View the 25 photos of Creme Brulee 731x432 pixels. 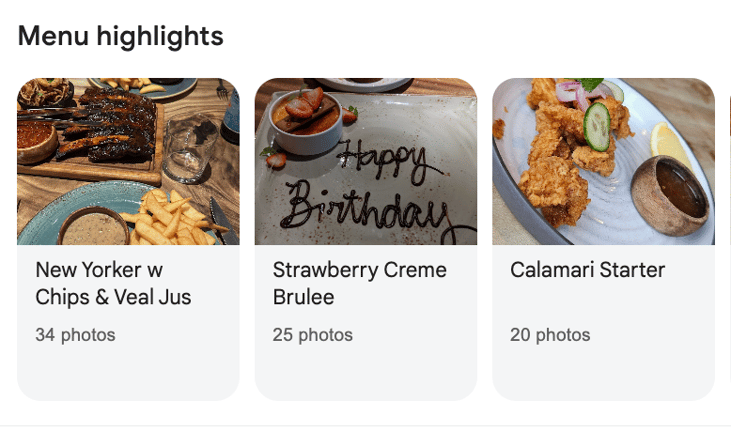point(312,335)
